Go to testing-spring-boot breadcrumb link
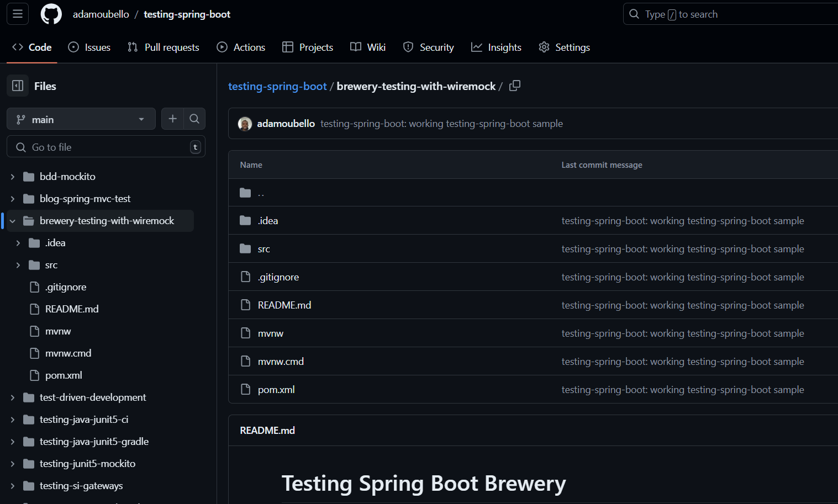Viewport: 838px width, 504px height. pos(277,86)
